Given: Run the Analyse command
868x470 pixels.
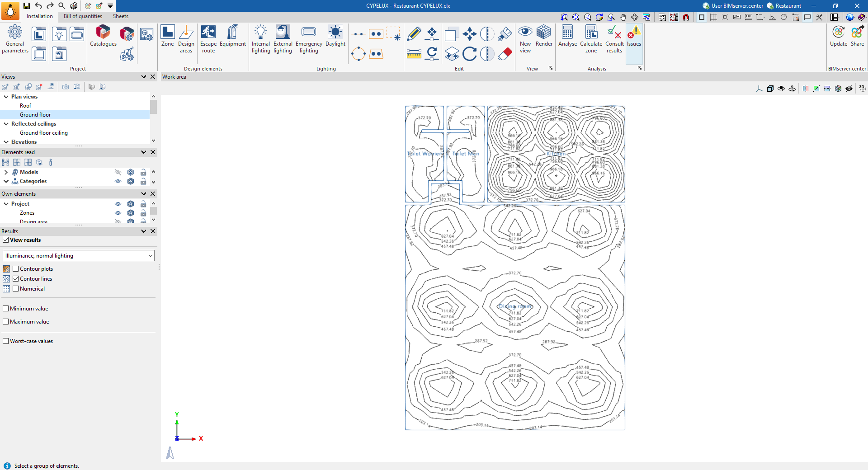Looking at the screenshot, I should pos(567,36).
